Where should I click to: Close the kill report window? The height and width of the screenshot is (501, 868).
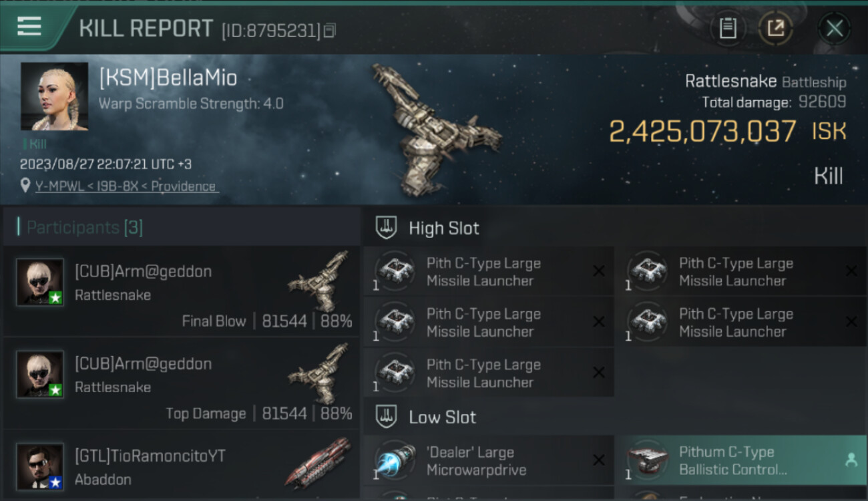pyautogui.click(x=834, y=28)
